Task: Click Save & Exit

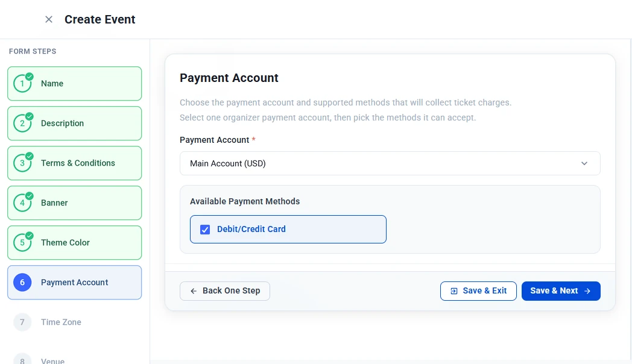Action: click(x=478, y=290)
